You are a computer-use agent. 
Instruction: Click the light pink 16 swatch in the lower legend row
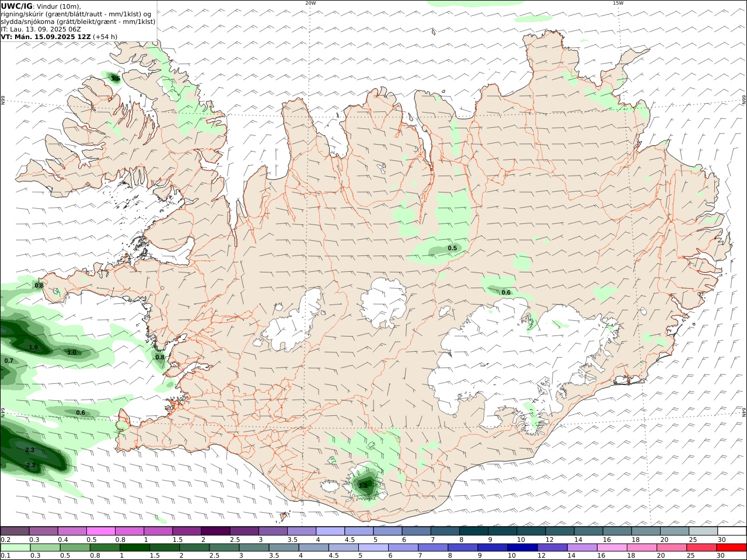pyautogui.click(x=612, y=547)
